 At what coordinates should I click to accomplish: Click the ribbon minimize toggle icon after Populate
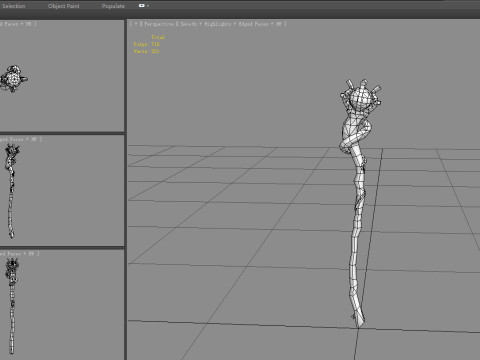[x=142, y=6]
